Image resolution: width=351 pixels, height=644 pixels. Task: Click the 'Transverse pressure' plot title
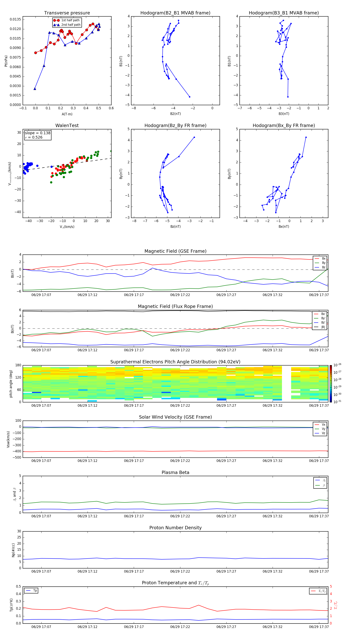coord(67,13)
